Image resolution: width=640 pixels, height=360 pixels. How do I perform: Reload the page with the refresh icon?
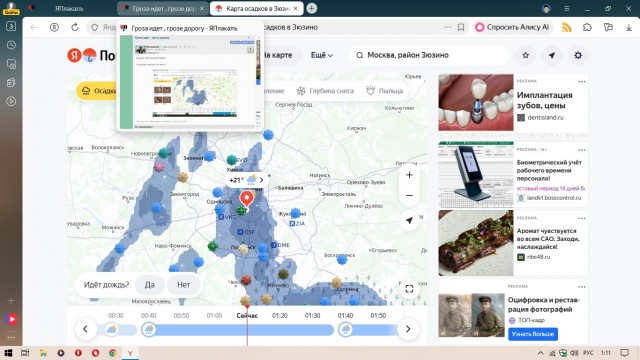75,27
